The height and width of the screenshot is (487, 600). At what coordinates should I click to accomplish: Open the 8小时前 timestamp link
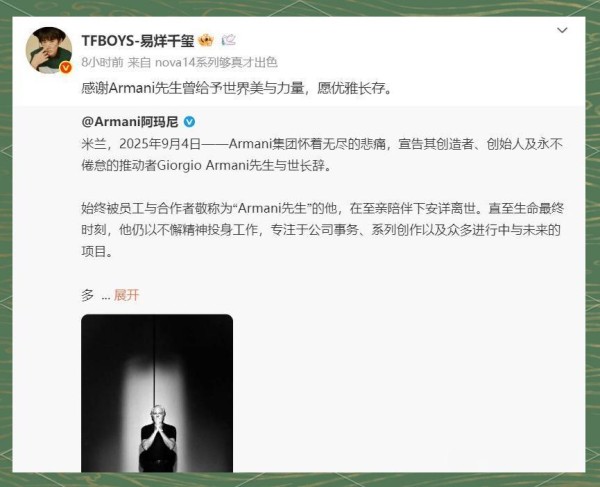pos(102,62)
